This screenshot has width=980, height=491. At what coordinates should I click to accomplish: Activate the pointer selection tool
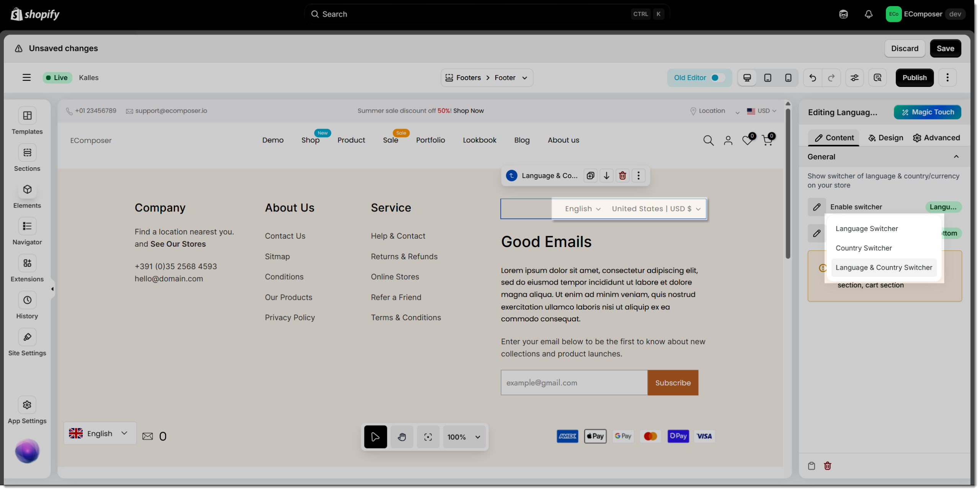click(375, 437)
